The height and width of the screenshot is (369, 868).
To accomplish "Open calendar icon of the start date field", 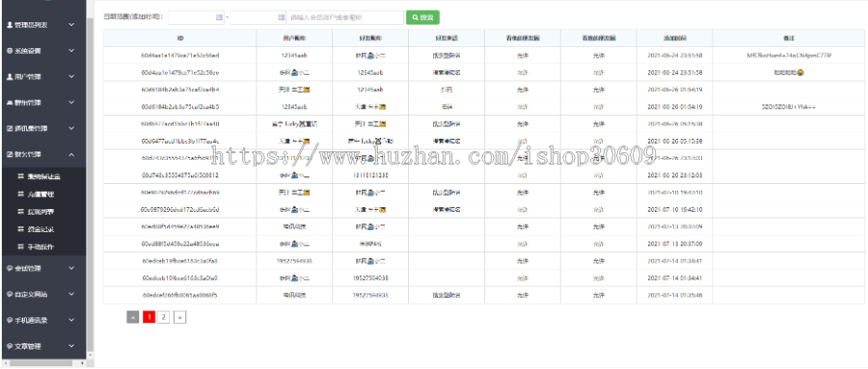I will pos(219,17).
